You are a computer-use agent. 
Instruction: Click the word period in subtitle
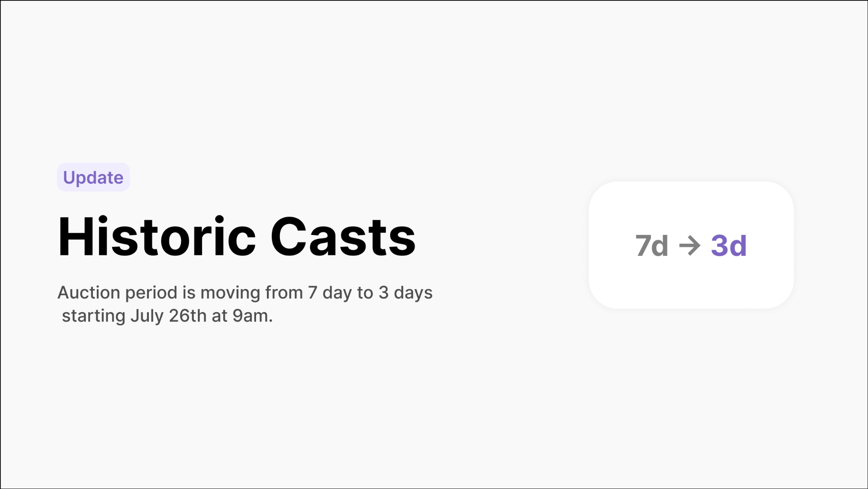click(151, 294)
